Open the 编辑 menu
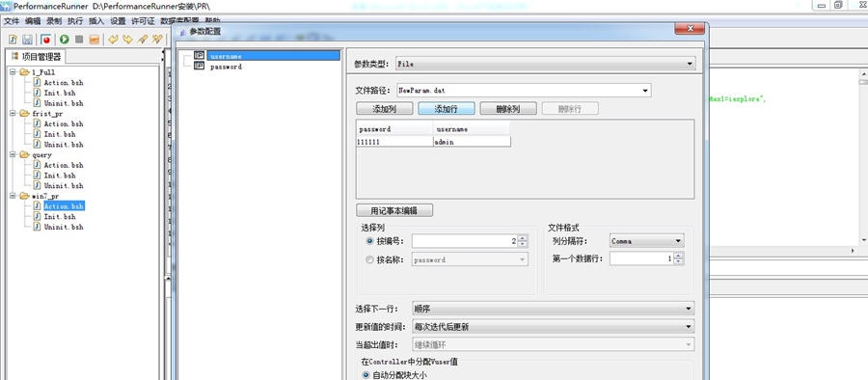Viewport: 868px width, 380px height. (33, 21)
